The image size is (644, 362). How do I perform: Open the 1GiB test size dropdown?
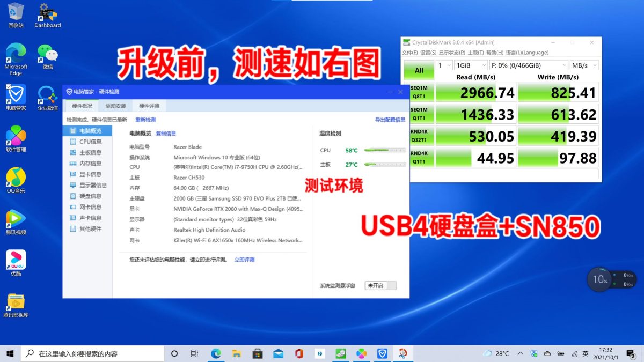coord(470,65)
